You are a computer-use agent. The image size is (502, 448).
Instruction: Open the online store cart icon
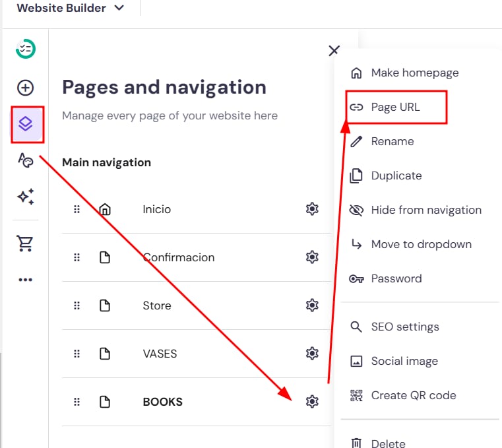pos(25,243)
